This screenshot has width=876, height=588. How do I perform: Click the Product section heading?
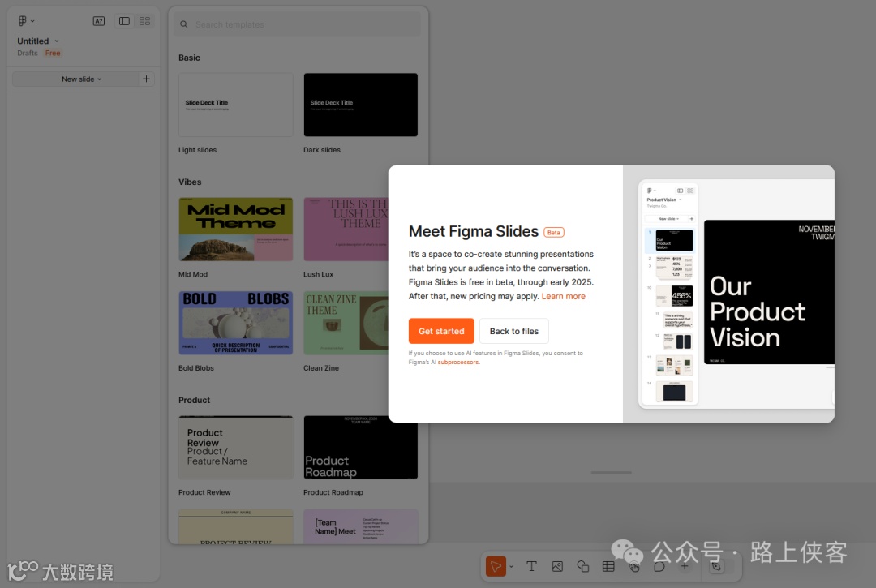click(194, 400)
